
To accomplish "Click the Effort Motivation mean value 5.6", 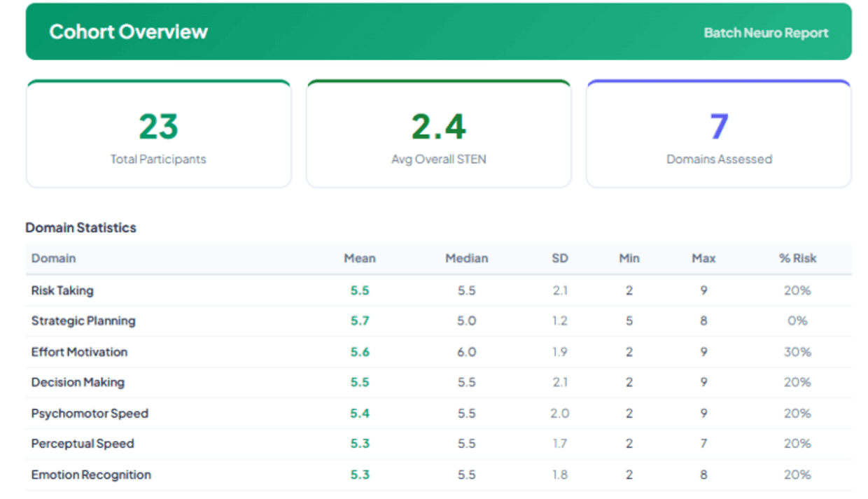I will (x=360, y=352).
